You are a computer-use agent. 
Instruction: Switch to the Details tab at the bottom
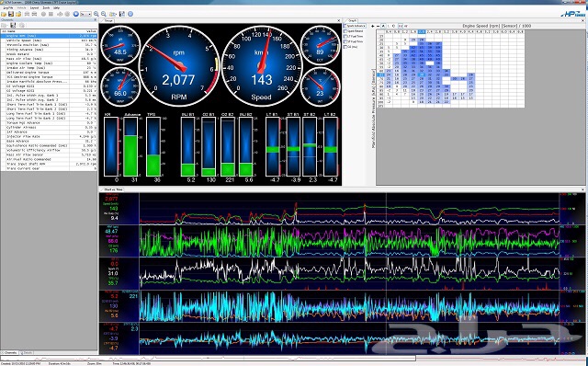click(x=27, y=353)
